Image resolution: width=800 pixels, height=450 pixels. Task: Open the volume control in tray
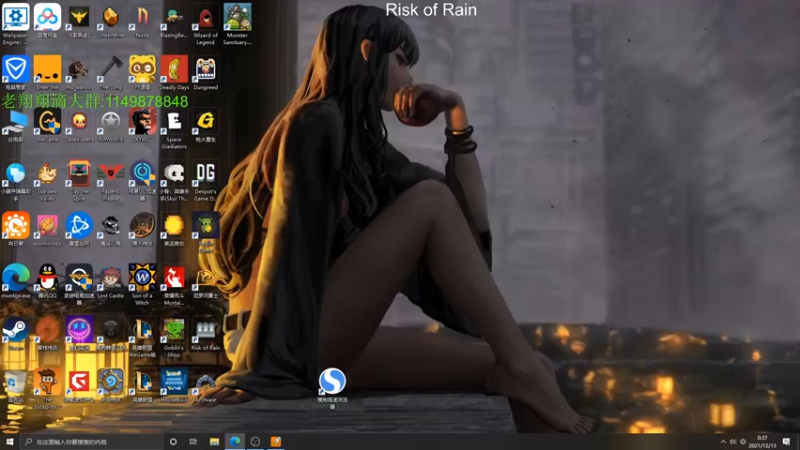pos(733,442)
